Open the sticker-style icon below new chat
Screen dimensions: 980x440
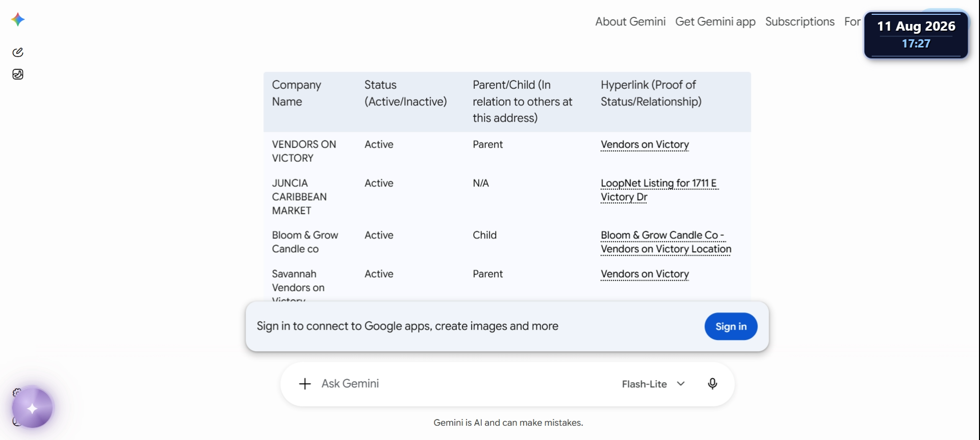click(x=18, y=75)
